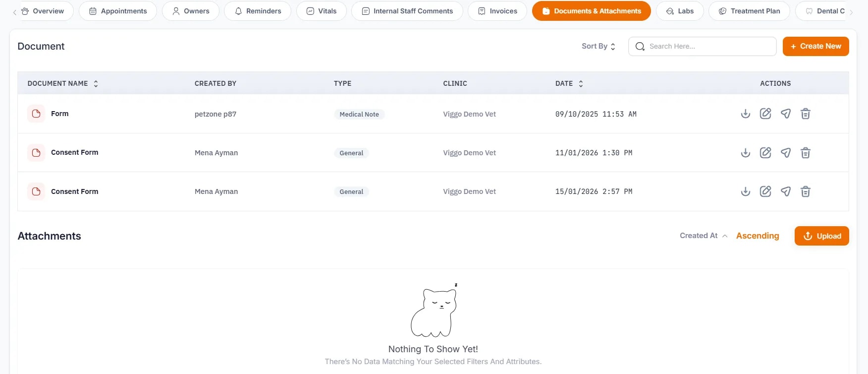Send the Form document dated 09/10/2025
The image size is (868, 374).
(x=786, y=114)
